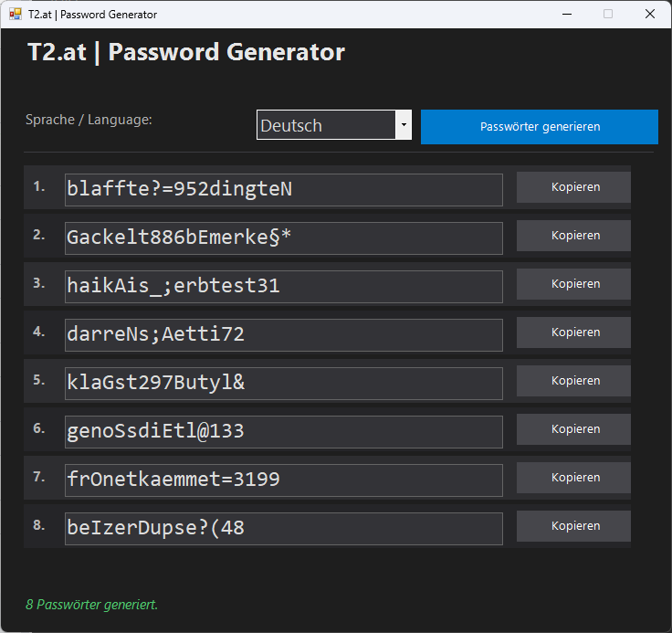The height and width of the screenshot is (633, 672).
Task: Focus the frOnetkaemmet=3199 password field
Action: coord(283,480)
